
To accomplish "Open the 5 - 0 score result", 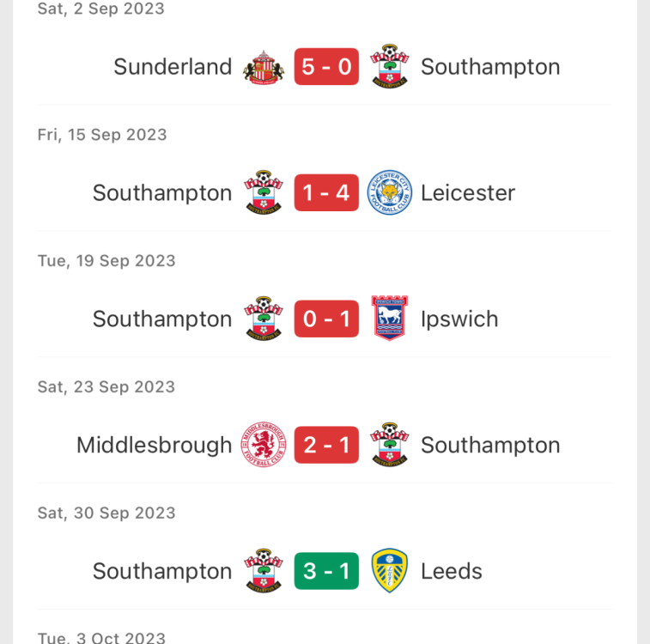I will (x=326, y=66).
